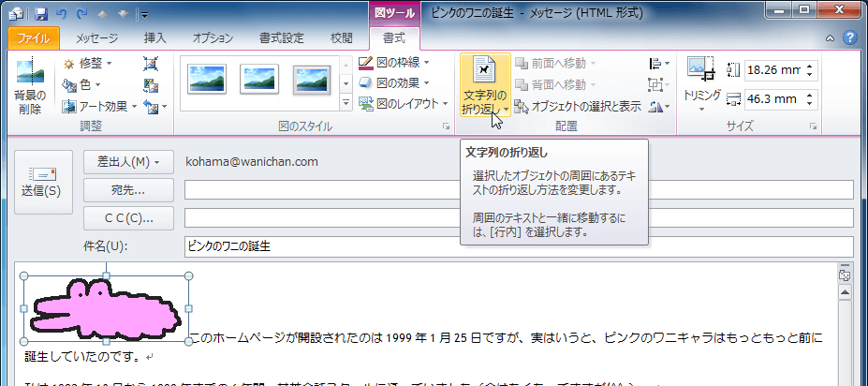Screen dimensions: 868x386
Task: Select the first picture style thumbnail
Action: [x=207, y=80]
